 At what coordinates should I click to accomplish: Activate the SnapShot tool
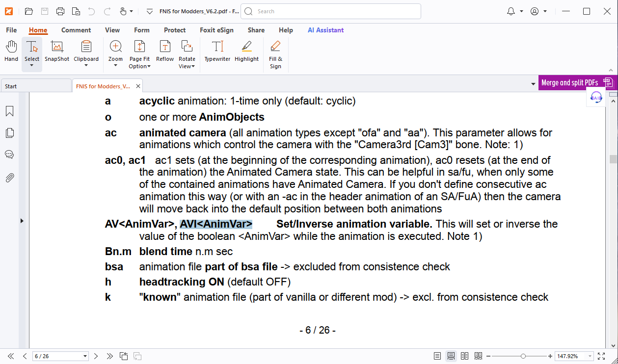point(57,51)
